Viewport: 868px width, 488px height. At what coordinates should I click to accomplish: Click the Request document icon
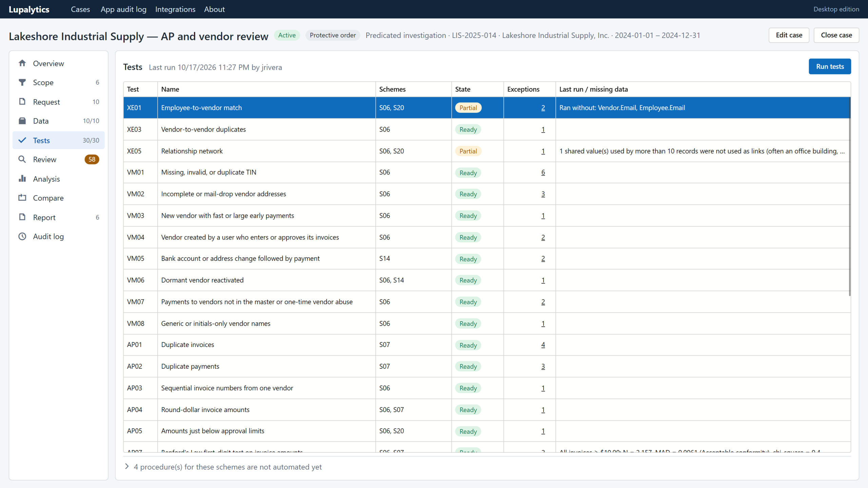click(22, 102)
